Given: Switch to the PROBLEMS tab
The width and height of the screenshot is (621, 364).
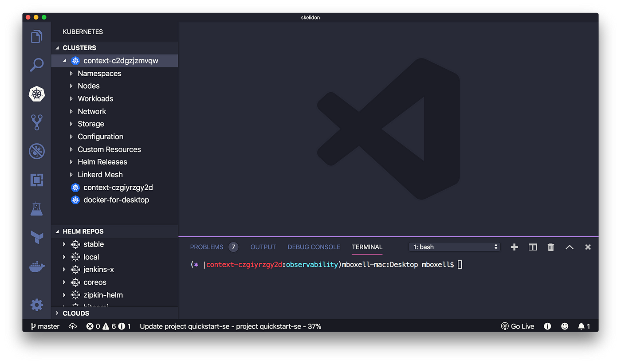Looking at the screenshot, I should pos(207,247).
